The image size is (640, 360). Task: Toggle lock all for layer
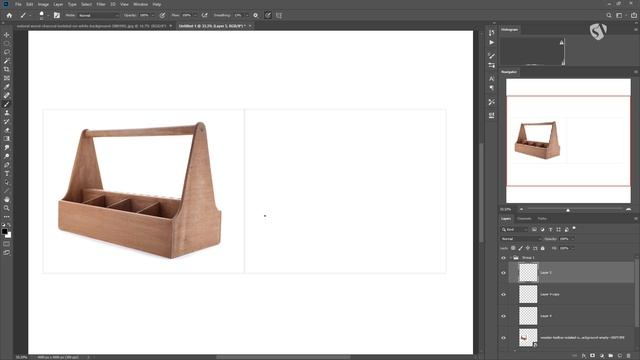pos(542,248)
